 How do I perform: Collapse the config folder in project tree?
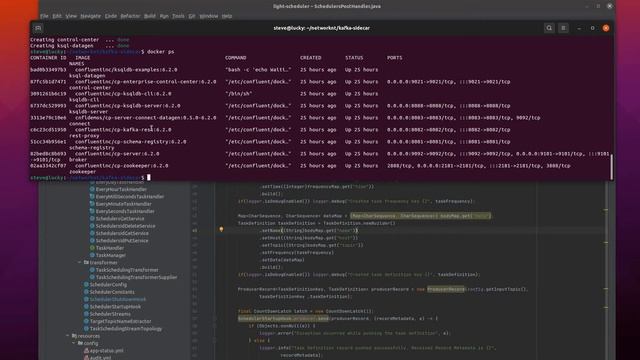click(x=74, y=343)
